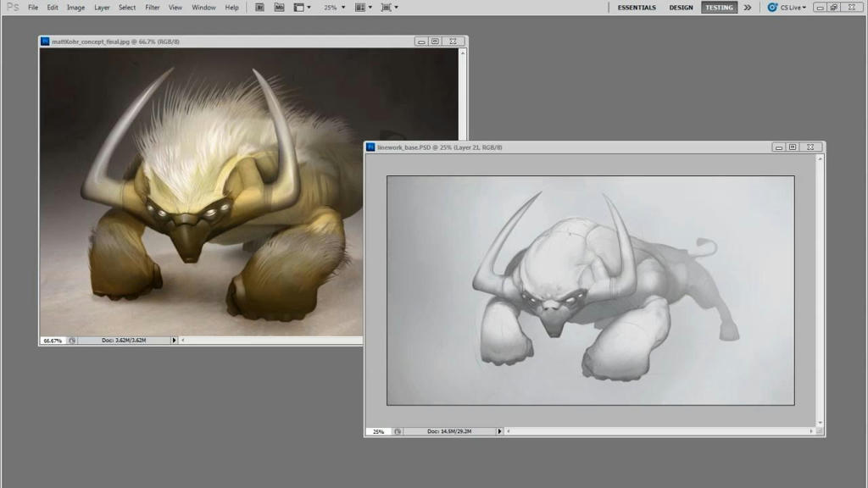Open the File menu
The width and height of the screenshot is (868, 488).
point(33,7)
